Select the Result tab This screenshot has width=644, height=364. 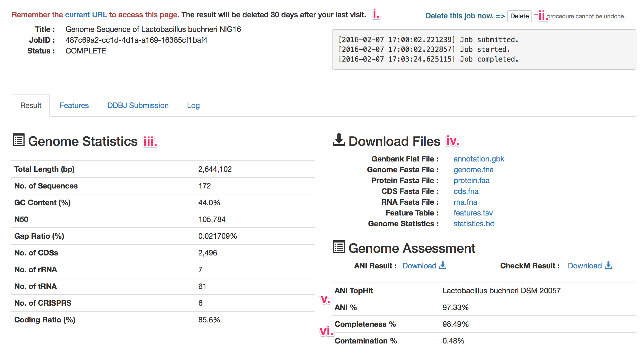tap(31, 105)
